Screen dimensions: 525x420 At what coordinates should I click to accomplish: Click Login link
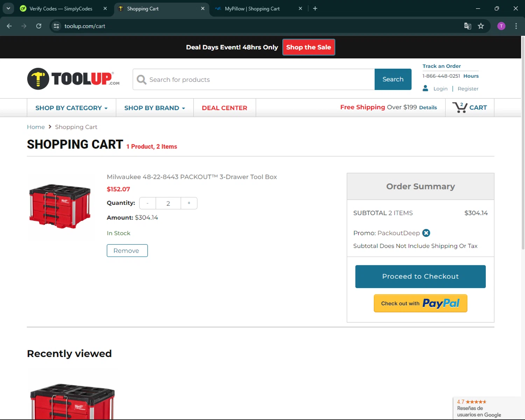click(440, 89)
